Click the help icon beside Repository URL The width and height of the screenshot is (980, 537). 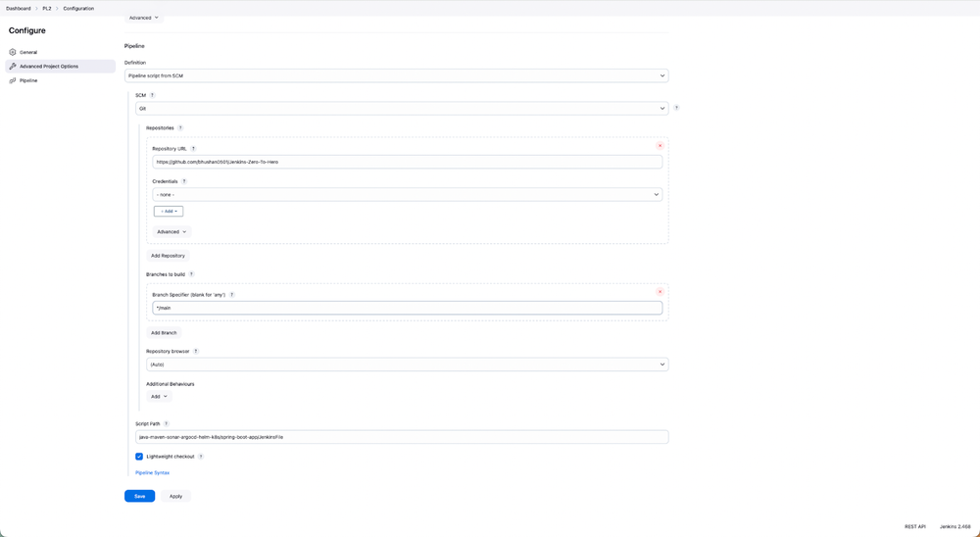(x=193, y=149)
